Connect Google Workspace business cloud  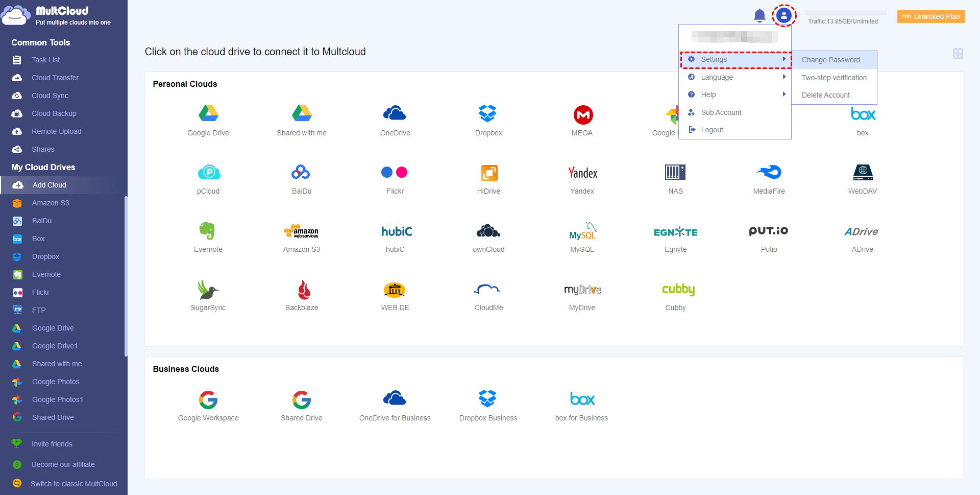click(208, 400)
